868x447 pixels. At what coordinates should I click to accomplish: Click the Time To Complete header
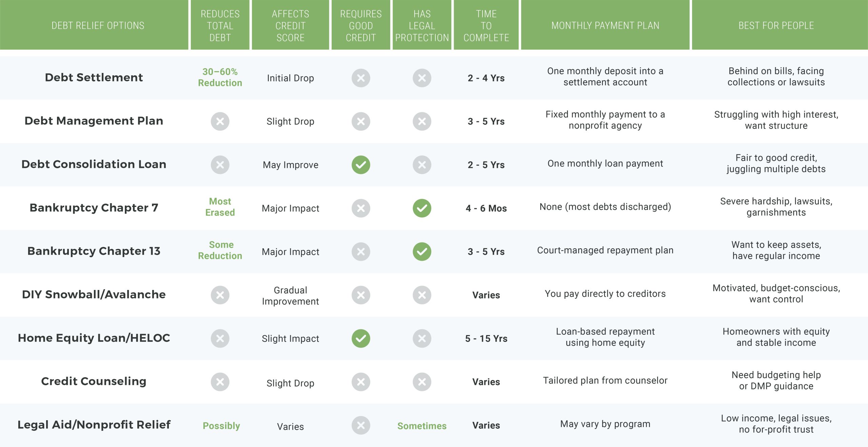(x=486, y=25)
